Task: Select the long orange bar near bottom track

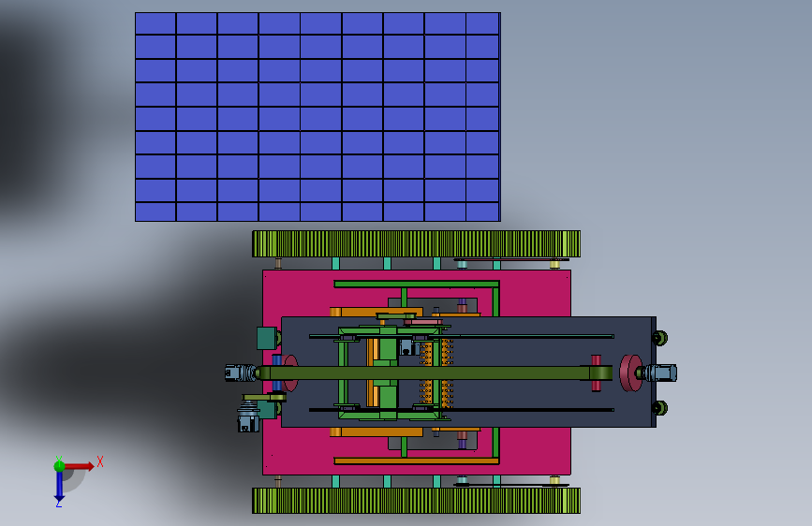Action: (417, 460)
